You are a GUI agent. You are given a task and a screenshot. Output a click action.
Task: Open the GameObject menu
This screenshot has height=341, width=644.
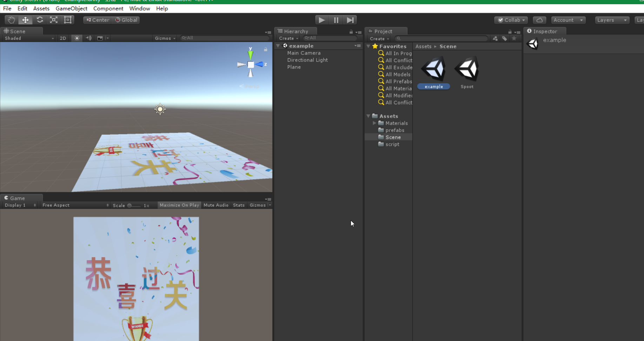click(71, 8)
